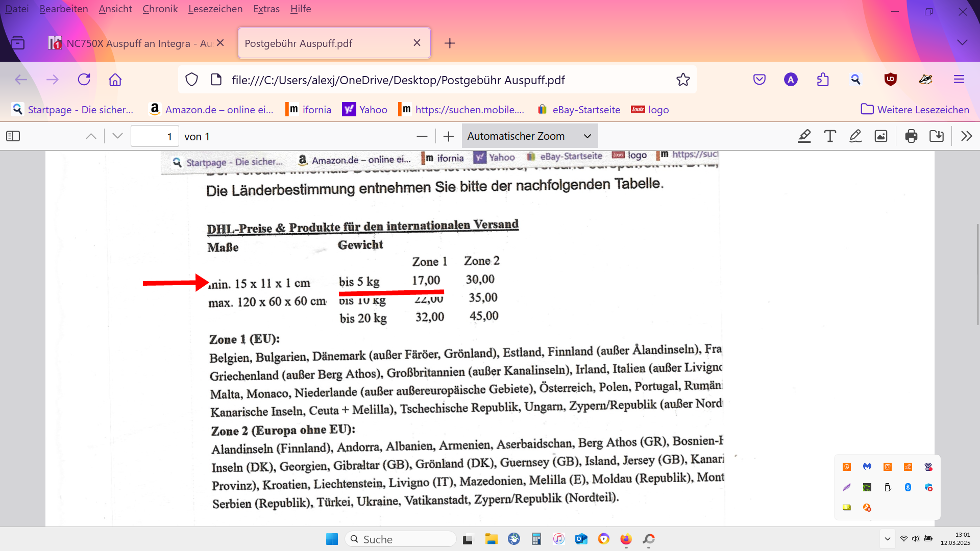Open the Automatischer Zoom dropdown
This screenshot has height=551, width=980.
click(529, 136)
